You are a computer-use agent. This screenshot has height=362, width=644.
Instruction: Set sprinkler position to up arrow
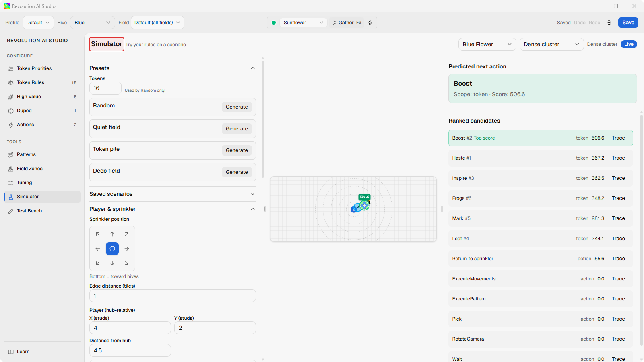[112, 234]
